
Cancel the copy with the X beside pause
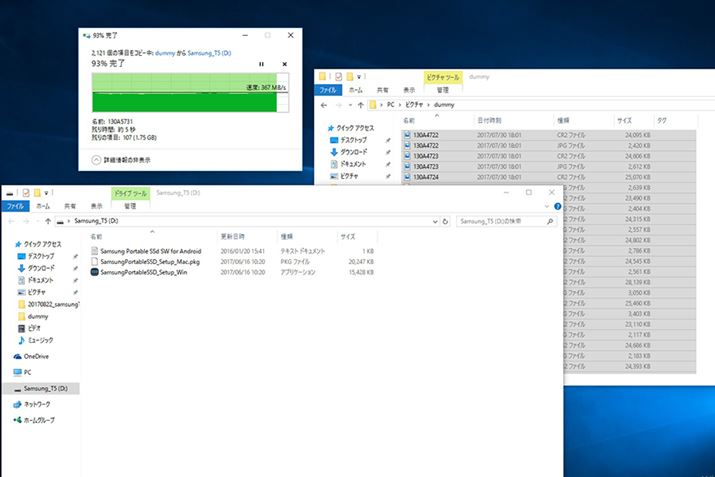pos(285,64)
